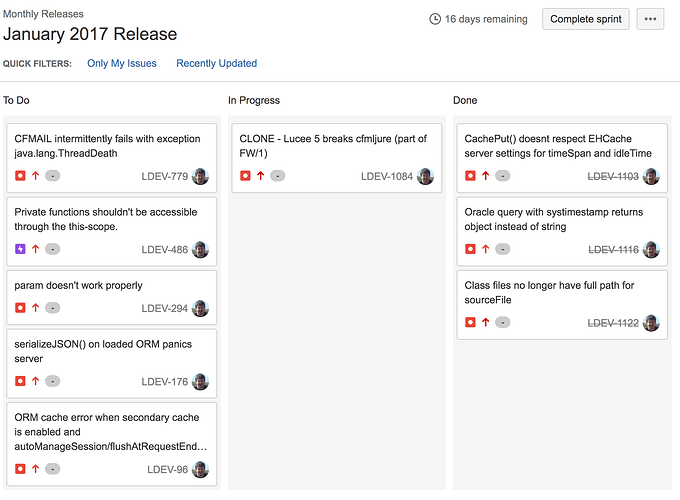Toggle the Only My Issues quick filter
This screenshot has width=680, height=500.
122,63
